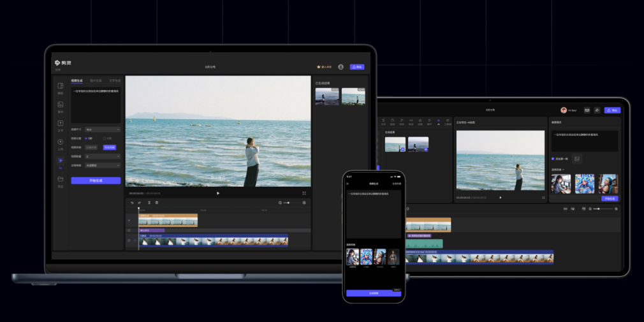The image size is (644, 322).
Task: Click the blue export button on laptop header
Action: tap(357, 66)
